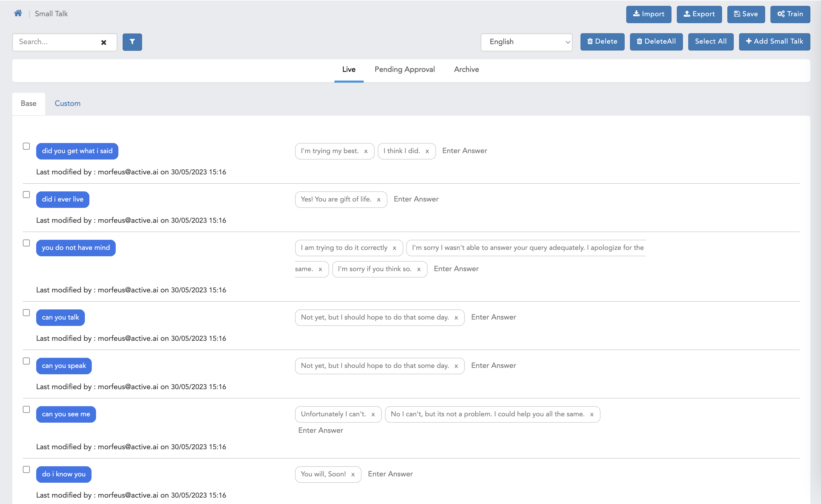Tick the checkbox for "did i ever live"
Image resolution: width=821 pixels, height=504 pixels.
coord(26,195)
